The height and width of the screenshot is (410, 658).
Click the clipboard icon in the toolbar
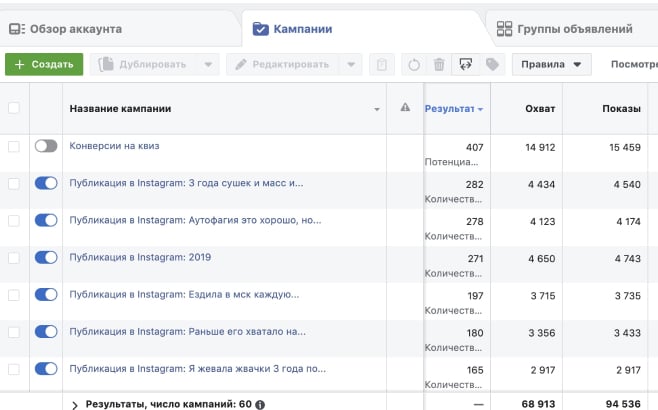[x=380, y=65]
